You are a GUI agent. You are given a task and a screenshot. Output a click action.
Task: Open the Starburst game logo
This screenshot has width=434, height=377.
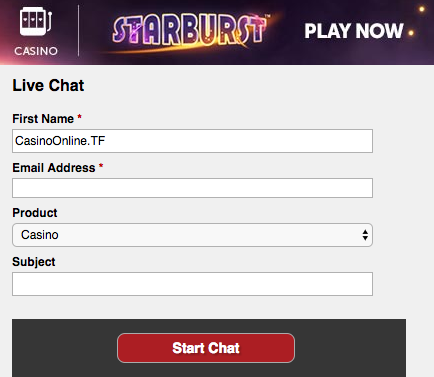189,31
